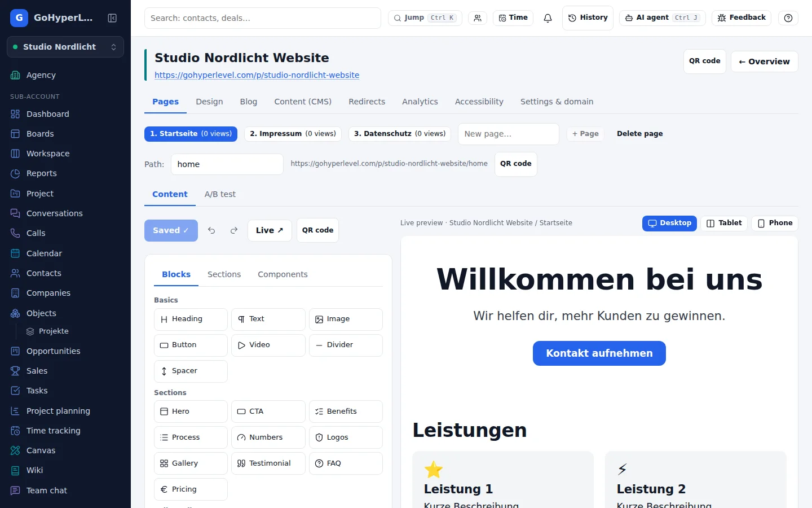
Task: Edit the Path field containing home
Action: click(227, 164)
